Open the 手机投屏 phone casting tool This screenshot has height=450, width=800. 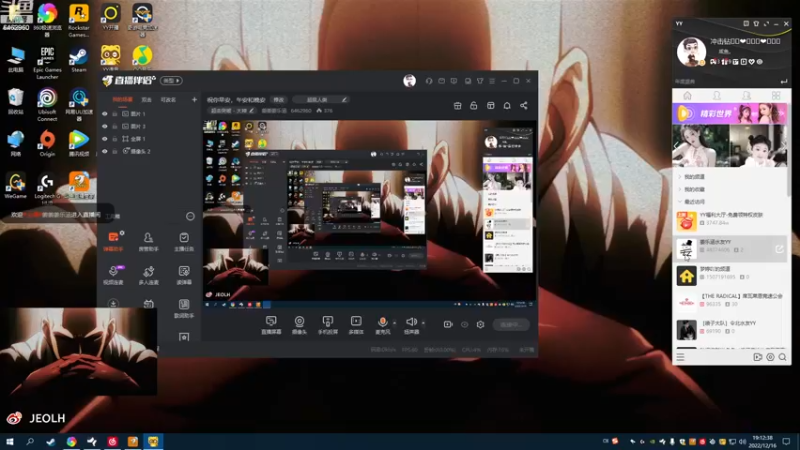click(x=328, y=324)
